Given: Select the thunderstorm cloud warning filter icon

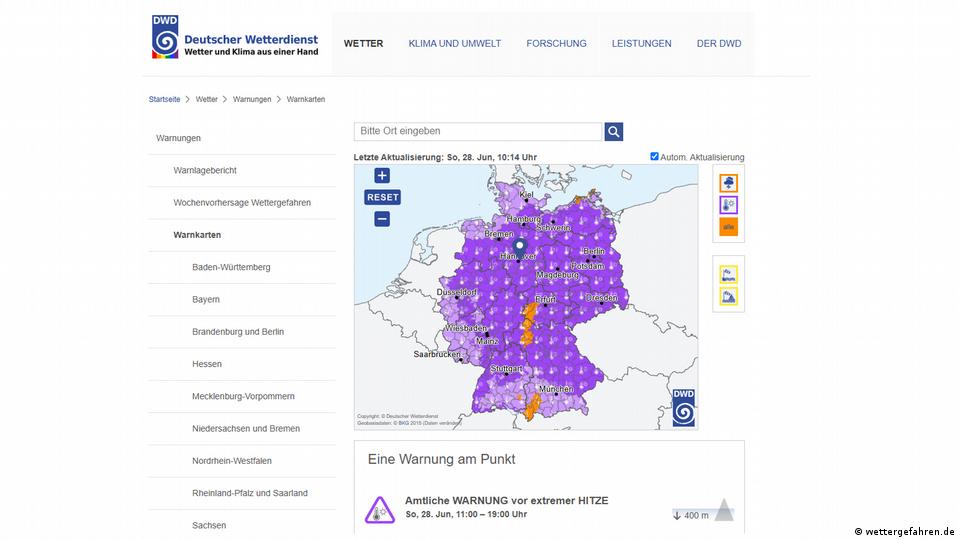Looking at the screenshot, I should (728, 183).
